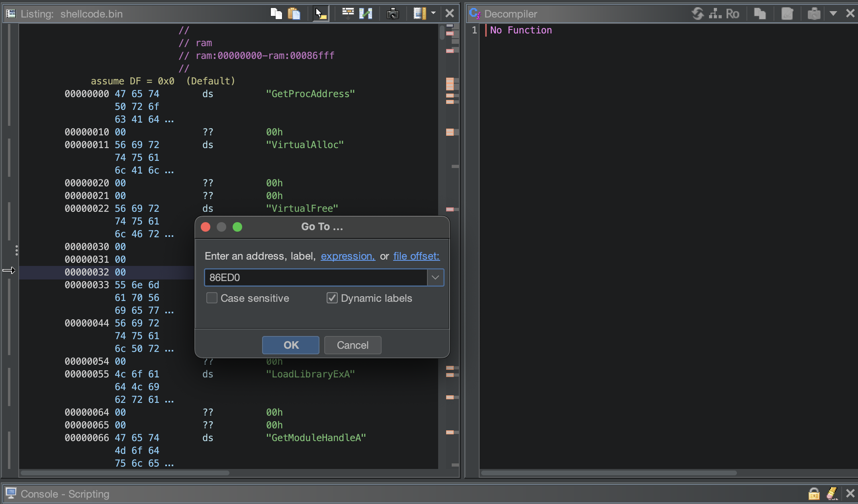Click Decompiler horizontal scrollbar
This screenshot has height=504, width=858.
point(609,473)
